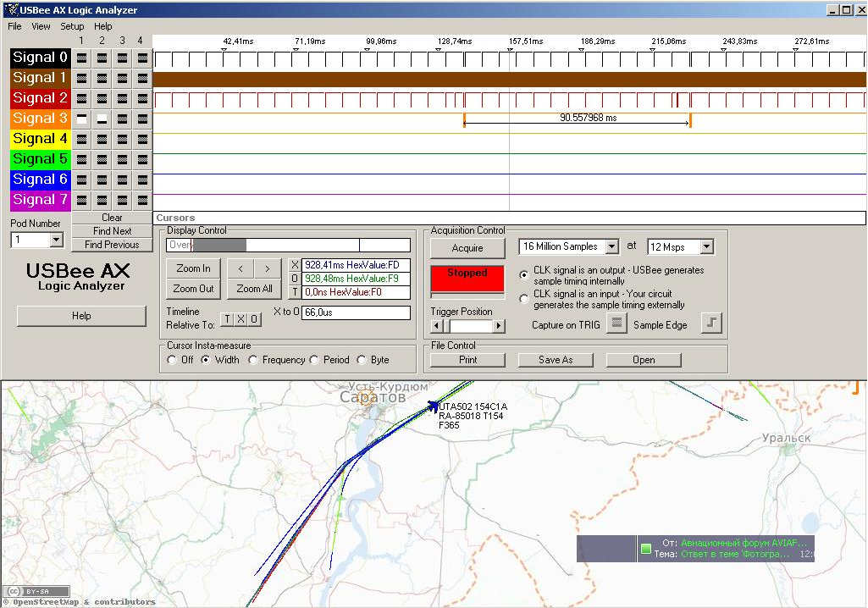The image size is (868, 608).
Task: Open the 12 Msps sample rate dropdown
Action: tap(707, 246)
